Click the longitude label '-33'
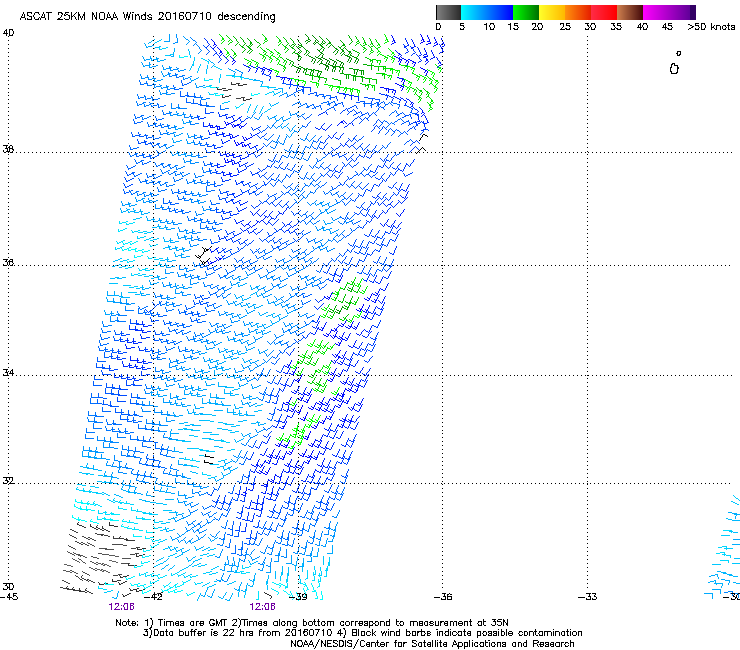This screenshot has width=740, height=650. click(x=588, y=597)
